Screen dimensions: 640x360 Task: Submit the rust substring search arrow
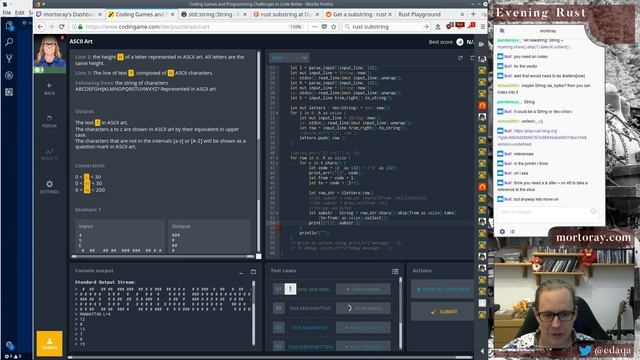(x=426, y=27)
